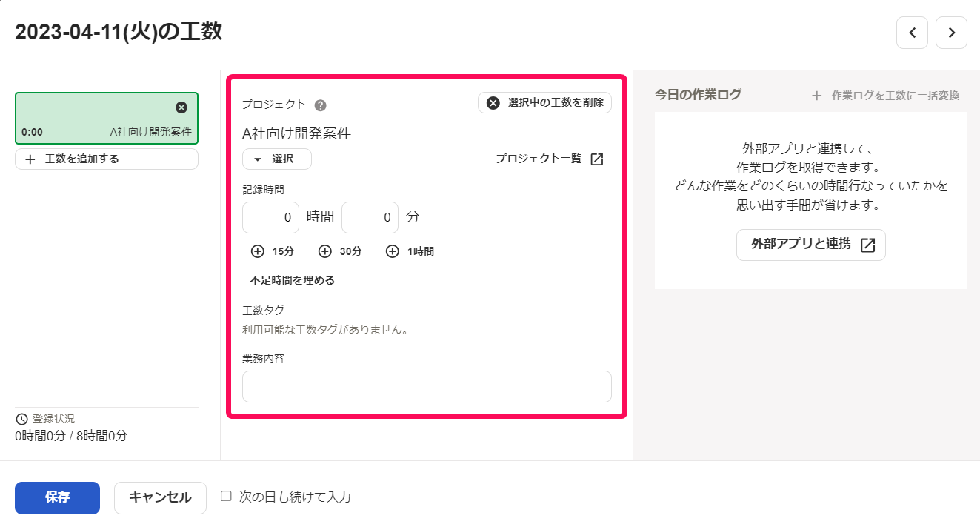Click the キャンセル button
Viewport: 980px width, 527px height.
[x=160, y=497]
